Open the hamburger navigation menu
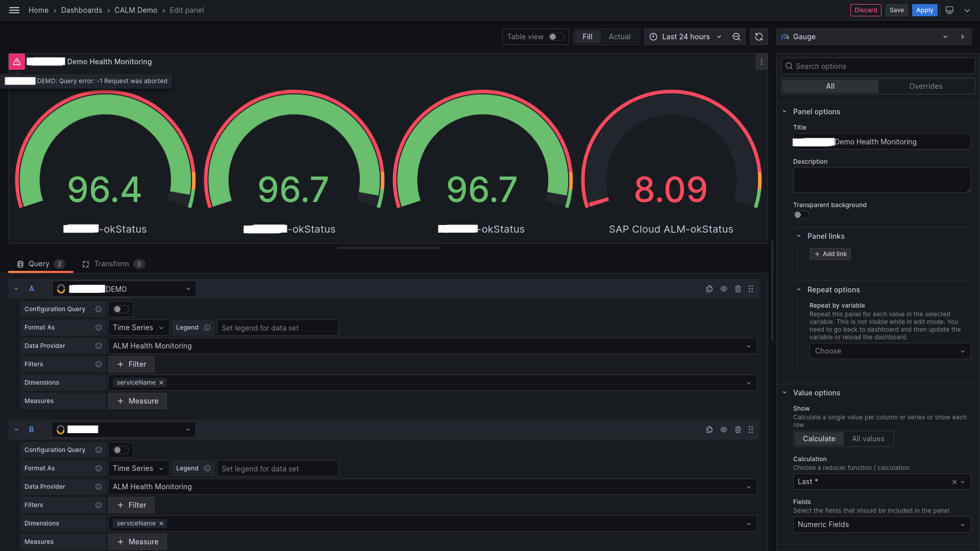 (14, 10)
